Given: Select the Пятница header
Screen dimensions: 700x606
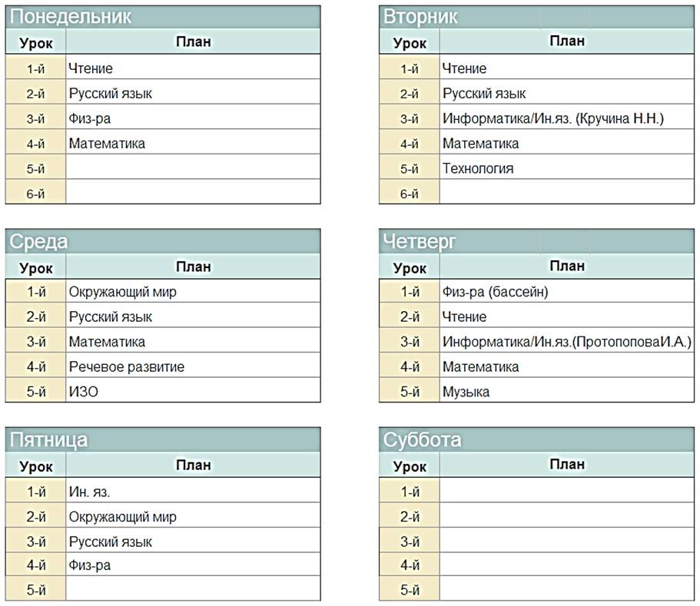Looking at the screenshot, I should click(163, 439).
